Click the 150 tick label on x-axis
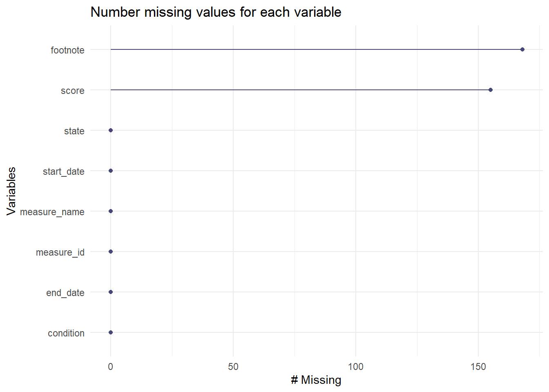Viewport: 549px width, 392px height. (478, 367)
